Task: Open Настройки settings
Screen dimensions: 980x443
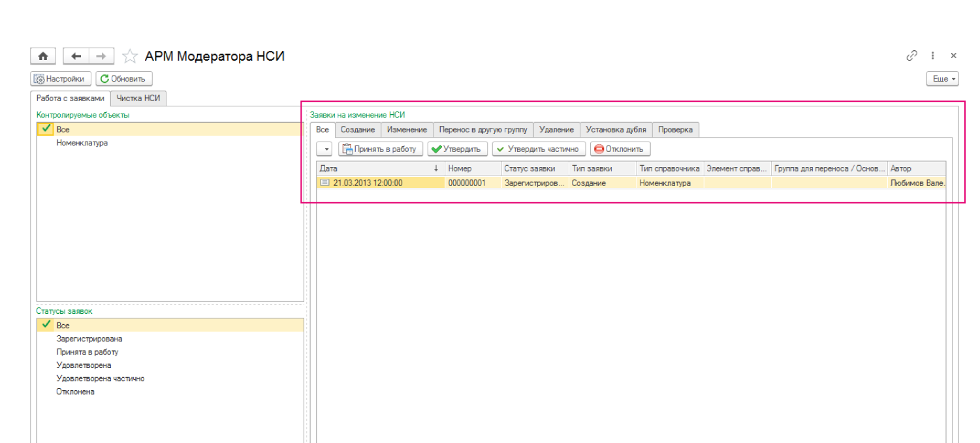Action: [x=61, y=79]
